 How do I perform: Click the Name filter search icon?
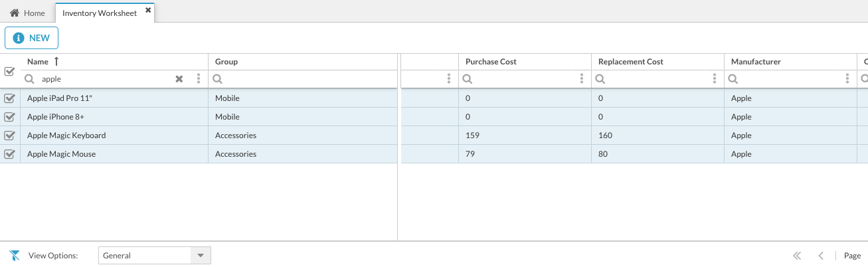tap(29, 79)
